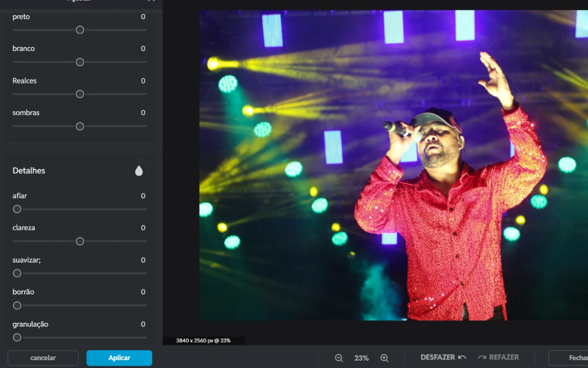
Task: Click the preto slider handle
Action: (x=80, y=30)
